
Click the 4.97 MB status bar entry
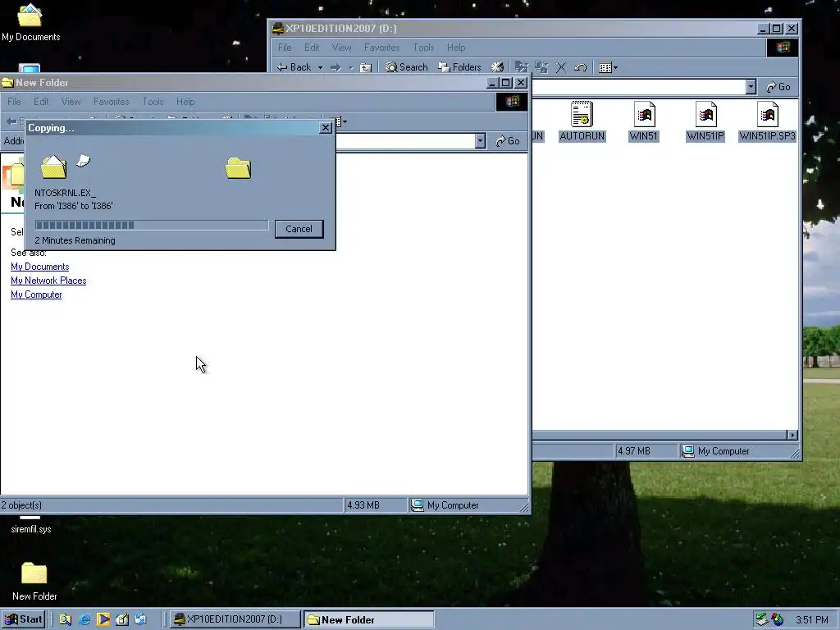click(x=634, y=451)
